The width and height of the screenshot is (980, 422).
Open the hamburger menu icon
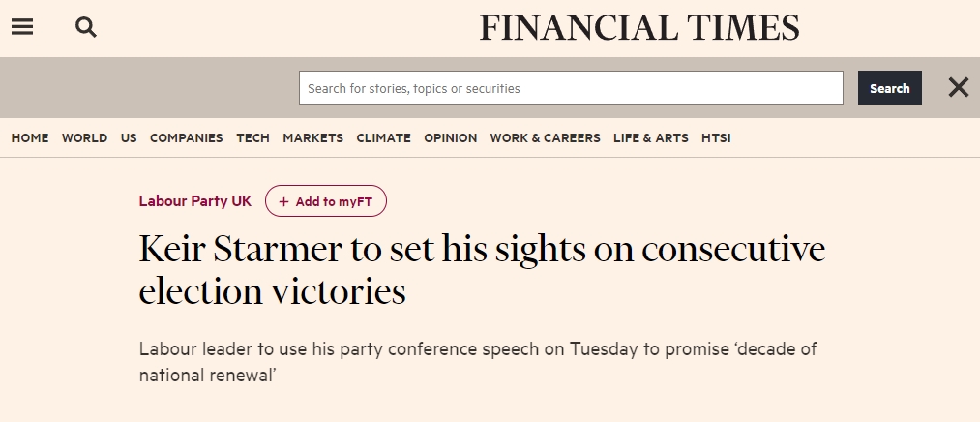pyautogui.click(x=22, y=28)
